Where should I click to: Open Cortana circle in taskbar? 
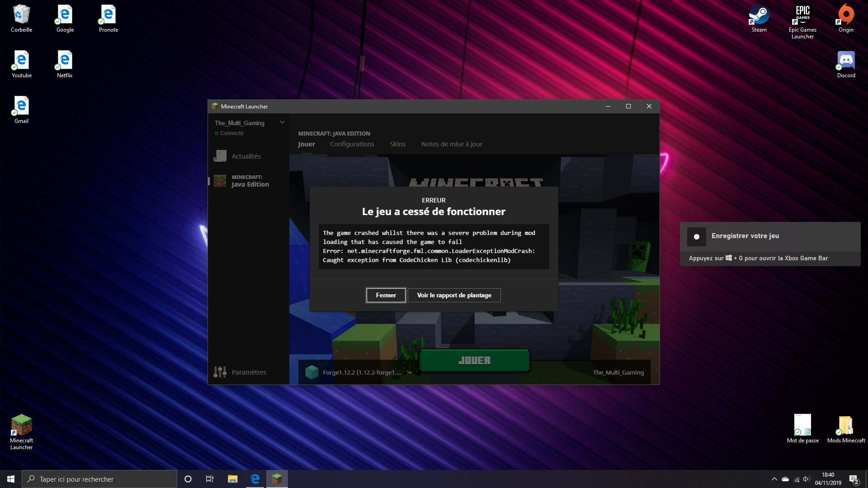click(188, 479)
